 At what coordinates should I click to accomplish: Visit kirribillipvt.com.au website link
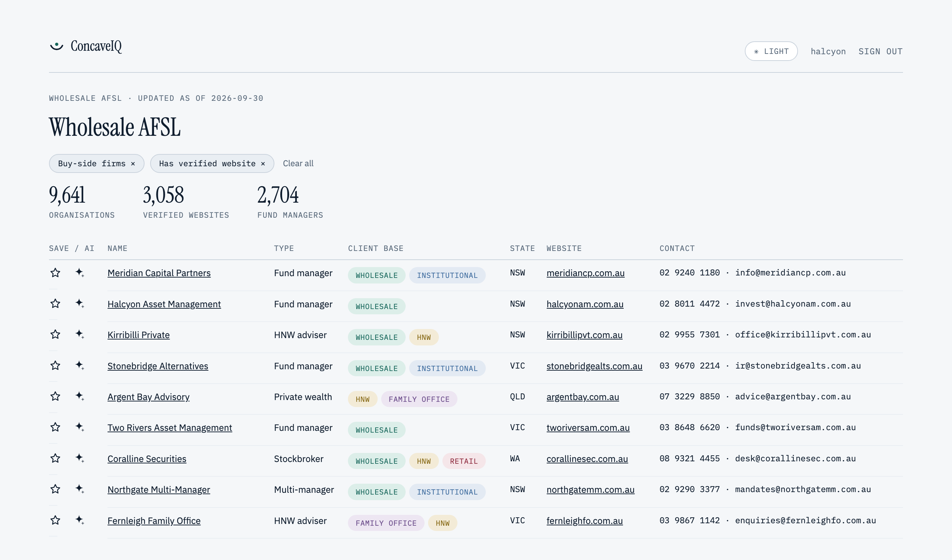pos(584,335)
